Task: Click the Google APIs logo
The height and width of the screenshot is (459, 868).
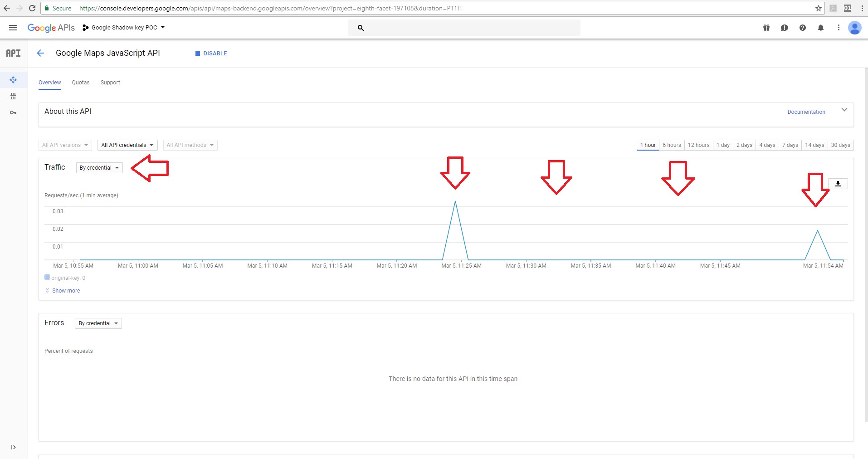Action: (x=51, y=28)
